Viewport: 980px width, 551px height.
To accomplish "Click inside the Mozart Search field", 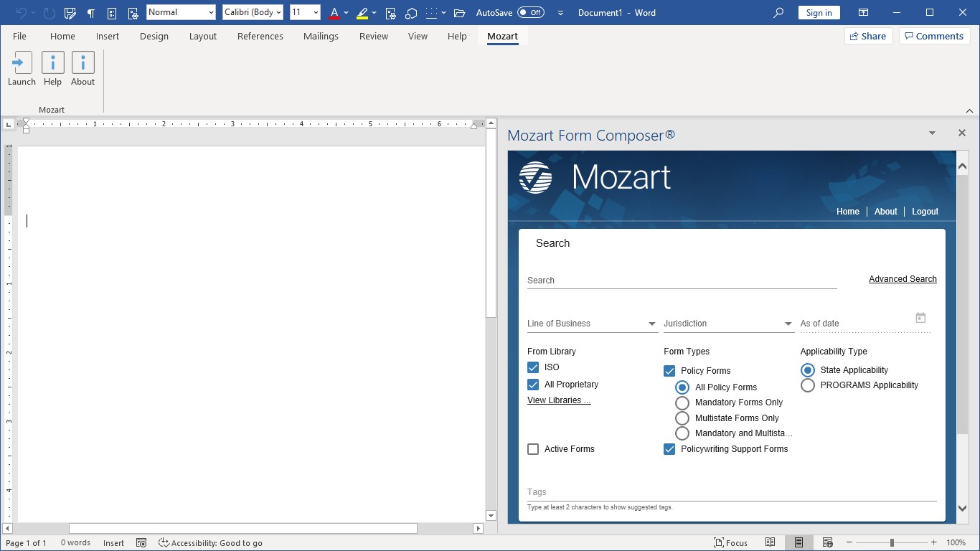I will [682, 281].
